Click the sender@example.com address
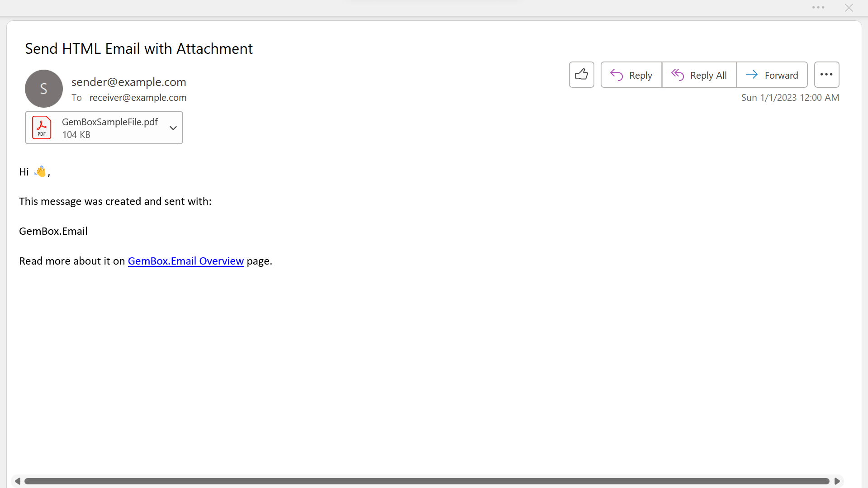Image resolution: width=868 pixels, height=488 pixels. [129, 82]
